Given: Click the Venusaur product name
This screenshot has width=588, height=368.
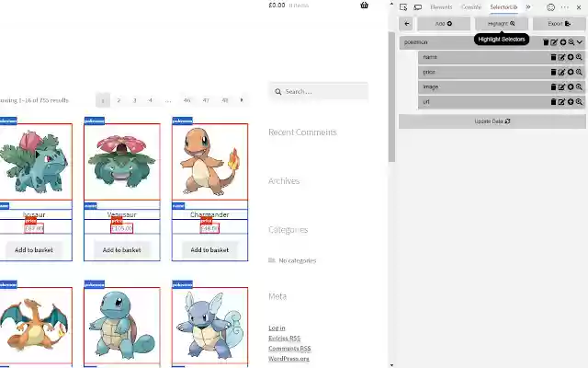Looking at the screenshot, I should [122, 214].
